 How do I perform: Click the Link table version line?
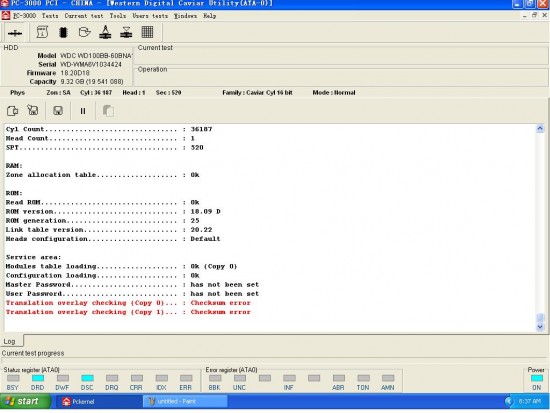pyautogui.click(x=109, y=230)
